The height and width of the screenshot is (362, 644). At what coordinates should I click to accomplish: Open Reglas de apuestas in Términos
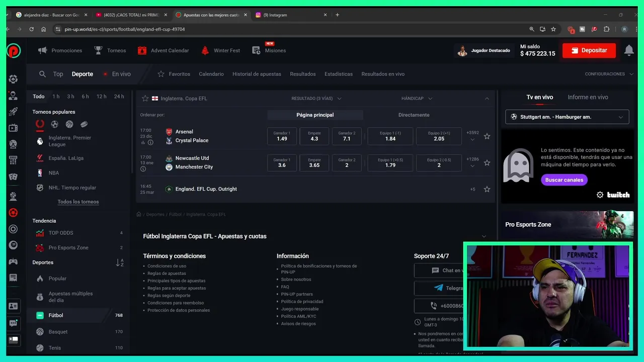(x=167, y=274)
